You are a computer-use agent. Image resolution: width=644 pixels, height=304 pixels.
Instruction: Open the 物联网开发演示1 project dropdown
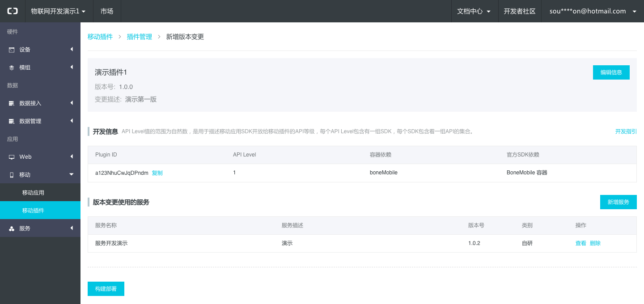58,11
